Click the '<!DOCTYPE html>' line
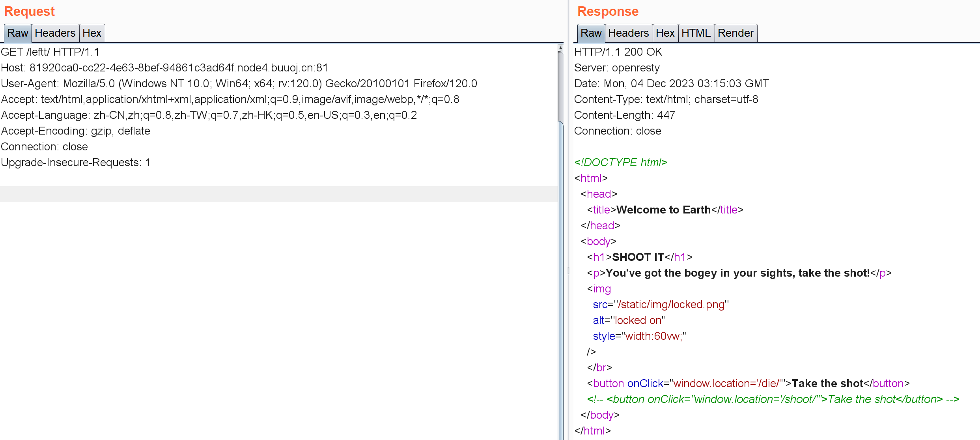980x440 pixels. [x=621, y=163]
